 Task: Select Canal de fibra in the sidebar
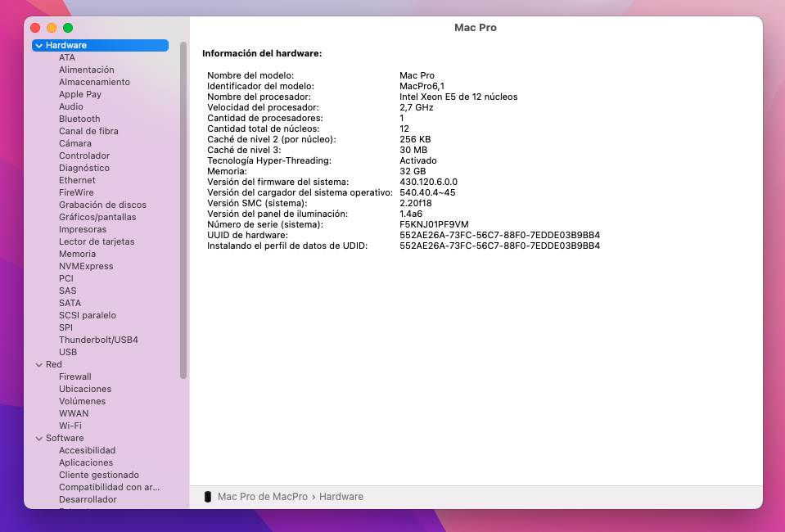click(x=88, y=131)
